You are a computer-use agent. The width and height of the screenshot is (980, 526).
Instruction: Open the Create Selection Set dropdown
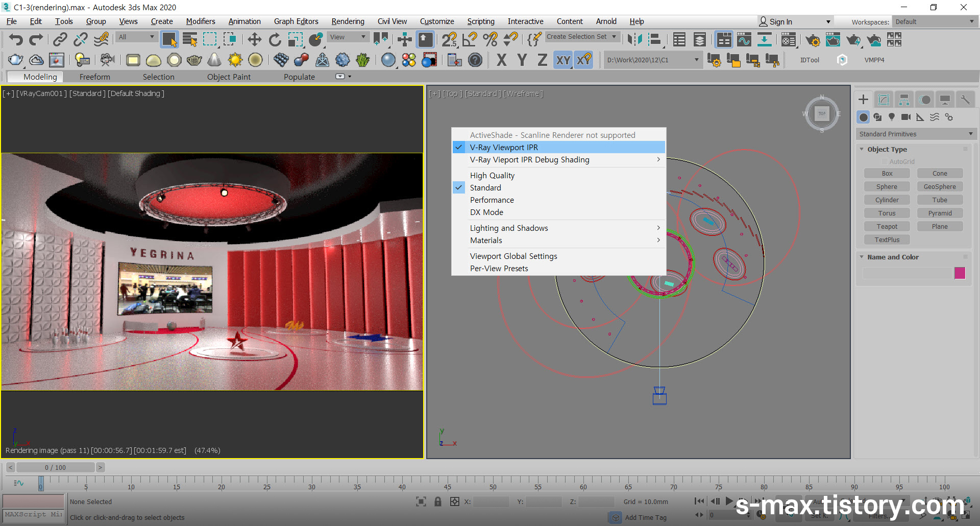[x=581, y=37]
